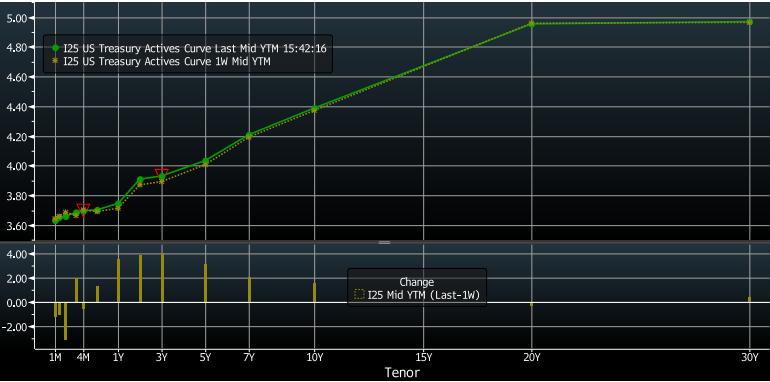Click the 10Y tenor axis label
770x382 pixels.
tap(314, 357)
